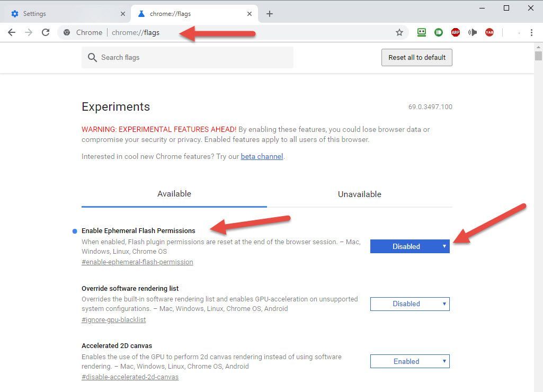Click the Reset all to default button
543x392 pixels.
pyautogui.click(x=416, y=57)
